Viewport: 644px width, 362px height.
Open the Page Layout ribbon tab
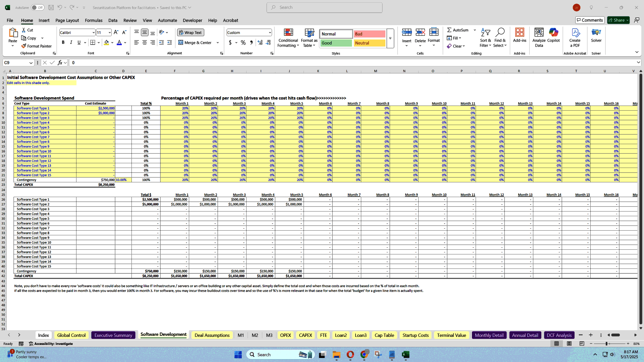[x=67, y=20]
